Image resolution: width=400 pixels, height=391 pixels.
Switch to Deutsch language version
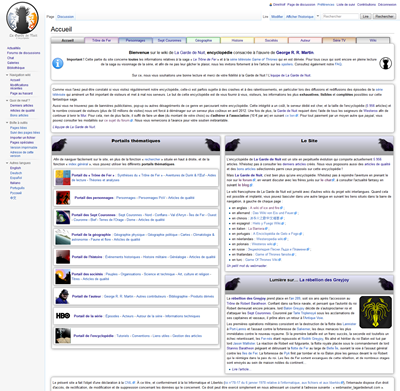pos(16,173)
